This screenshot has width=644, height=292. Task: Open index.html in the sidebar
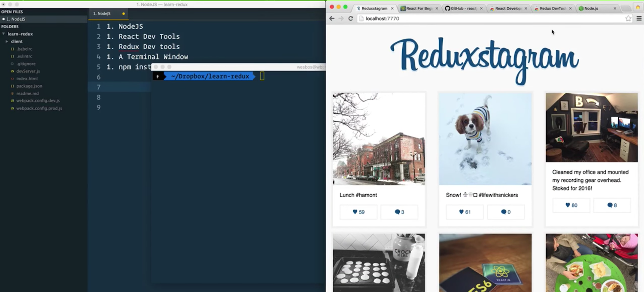pos(27,78)
